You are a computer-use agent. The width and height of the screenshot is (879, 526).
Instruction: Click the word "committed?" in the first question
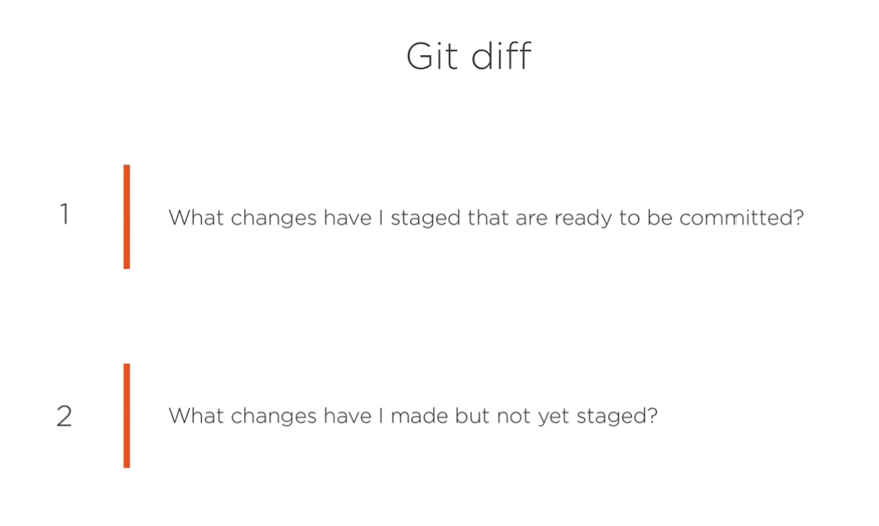741,218
